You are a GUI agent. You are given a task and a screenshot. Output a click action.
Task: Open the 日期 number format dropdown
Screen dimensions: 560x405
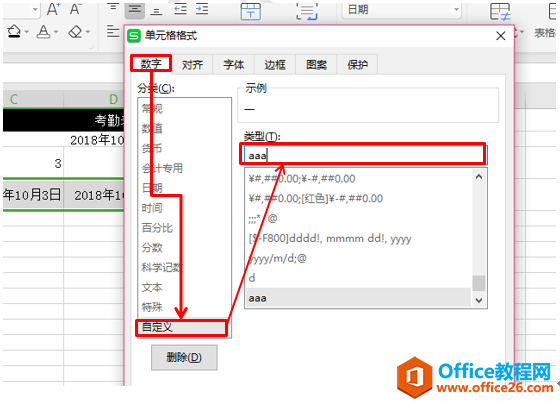(x=456, y=10)
